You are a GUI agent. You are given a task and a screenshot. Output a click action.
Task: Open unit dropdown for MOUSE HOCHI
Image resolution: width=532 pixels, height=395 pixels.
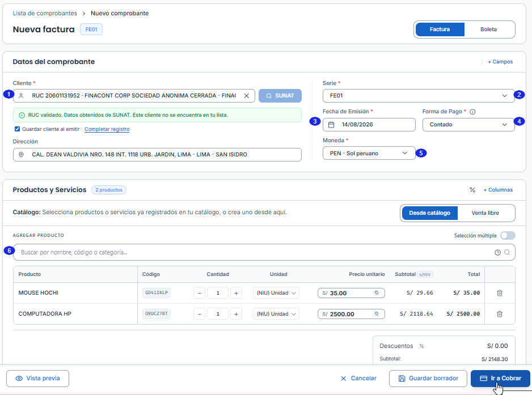276,293
